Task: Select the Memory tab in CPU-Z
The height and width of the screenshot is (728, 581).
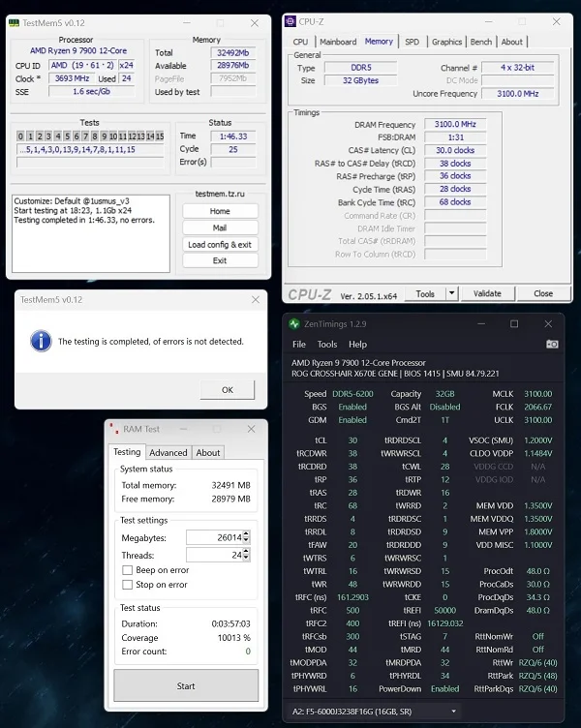Action: pos(379,42)
